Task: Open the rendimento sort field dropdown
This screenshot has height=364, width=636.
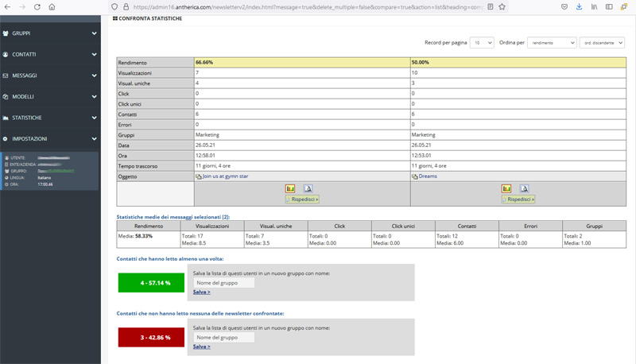Action: click(x=552, y=43)
